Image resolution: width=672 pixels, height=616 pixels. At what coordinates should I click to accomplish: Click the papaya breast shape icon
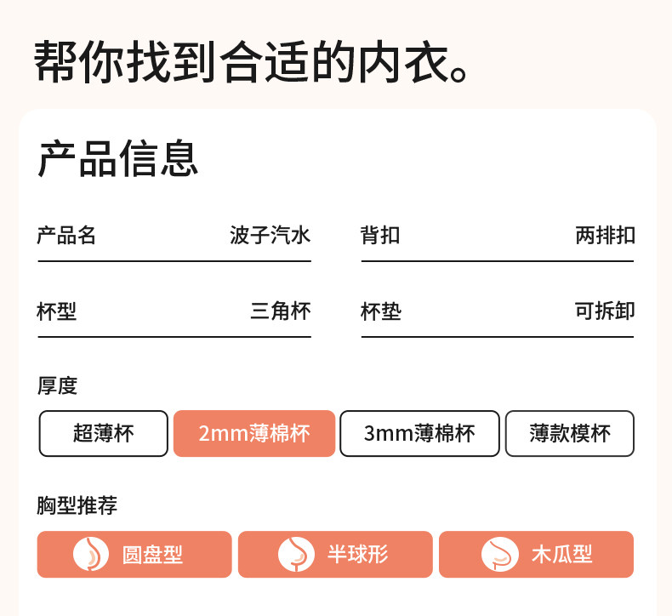point(499,555)
